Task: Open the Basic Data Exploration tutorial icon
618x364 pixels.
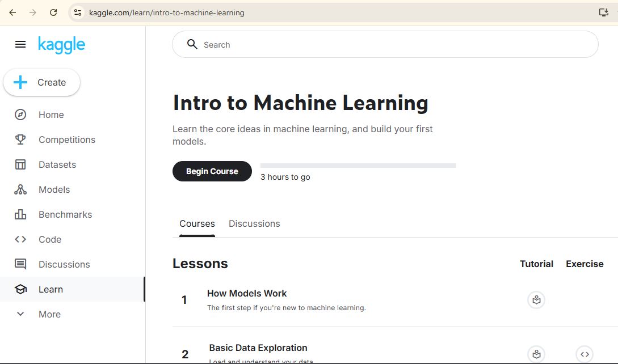Action: (536, 354)
